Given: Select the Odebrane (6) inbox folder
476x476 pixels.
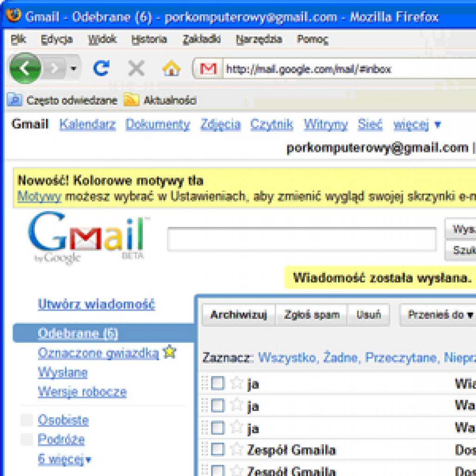Looking at the screenshot, I should (x=78, y=333).
